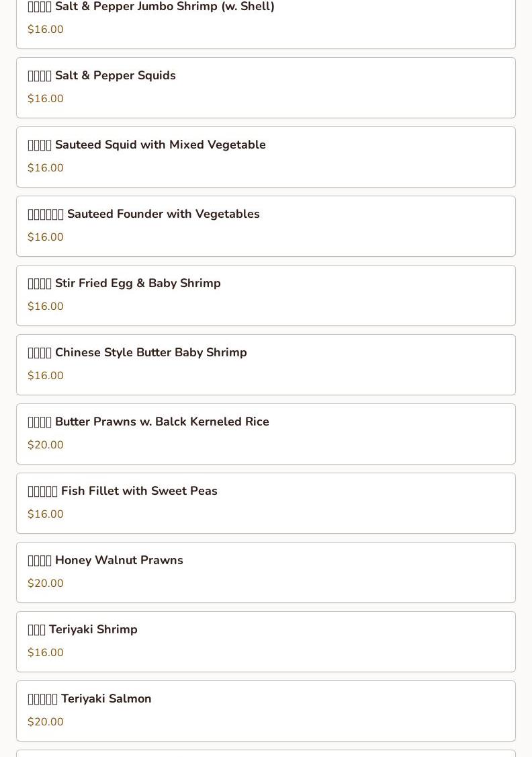Click $20.00 price under Butter Prawns
This screenshot has width=532, height=757.
click(x=46, y=445)
